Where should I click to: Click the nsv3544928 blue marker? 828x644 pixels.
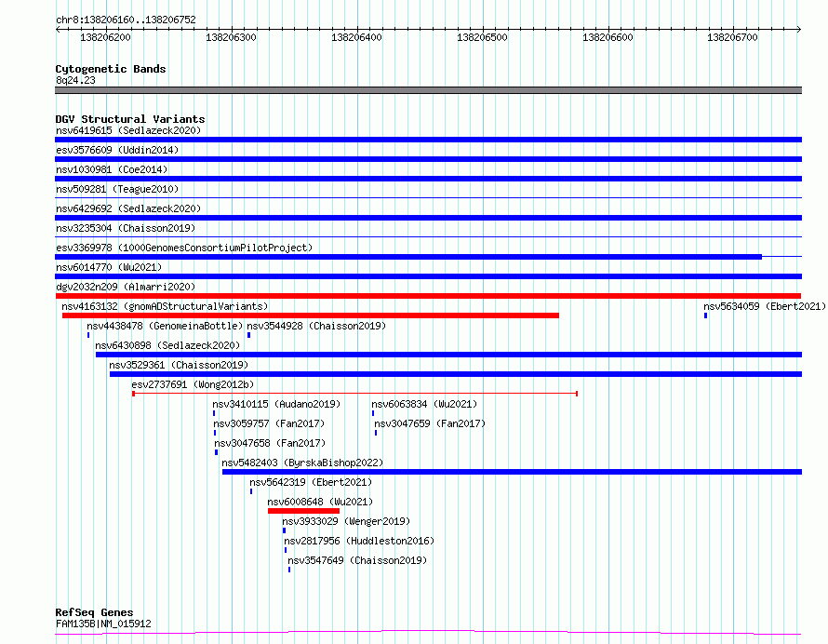pos(248,335)
